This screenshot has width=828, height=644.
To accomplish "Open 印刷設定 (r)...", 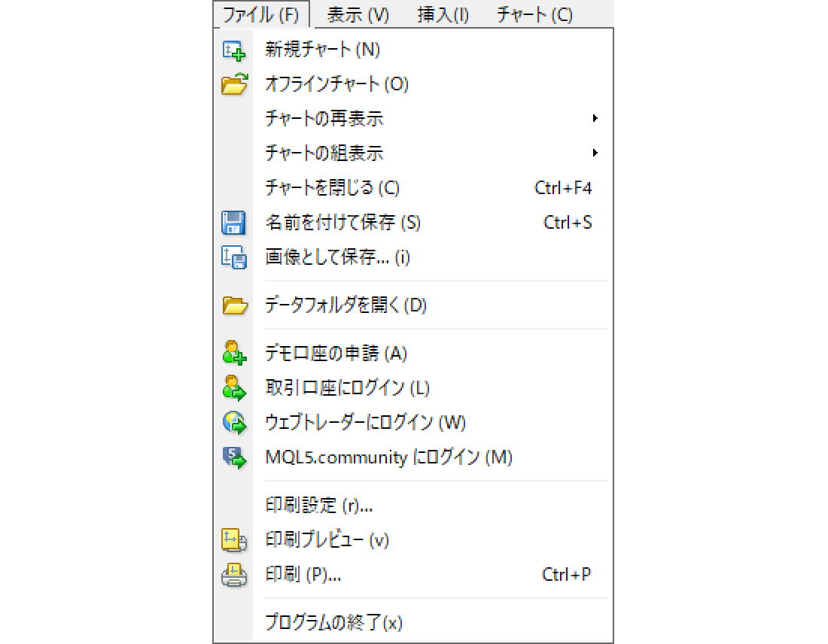I will (319, 506).
